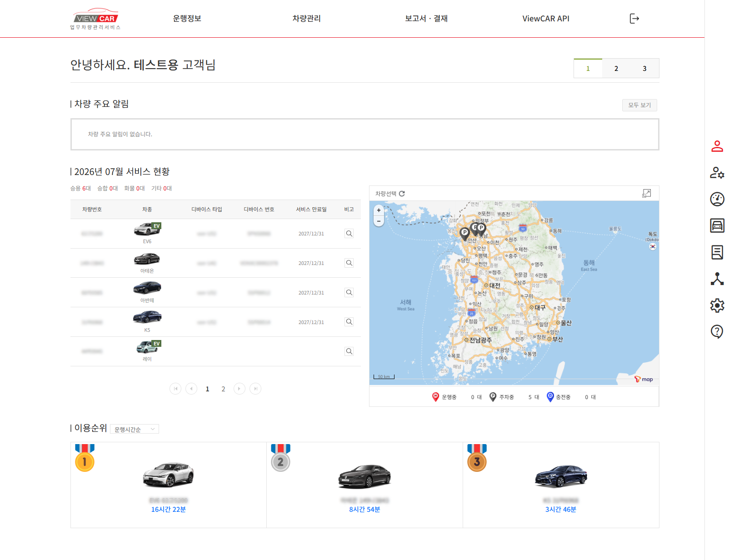The width and height of the screenshot is (729, 560).
Task: Refresh the vehicle selection on map
Action: click(402, 194)
